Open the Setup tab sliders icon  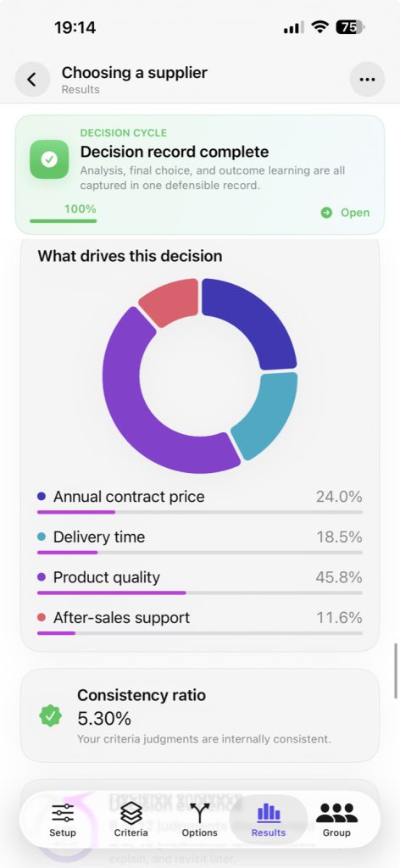[63, 813]
